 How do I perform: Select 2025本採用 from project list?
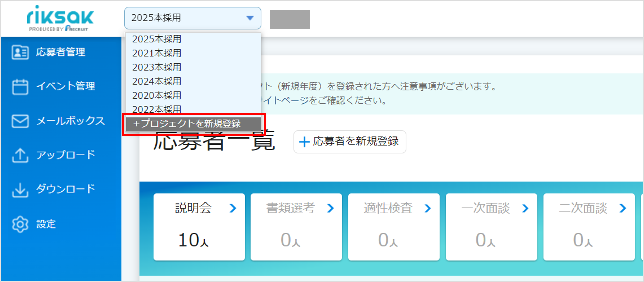193,39
